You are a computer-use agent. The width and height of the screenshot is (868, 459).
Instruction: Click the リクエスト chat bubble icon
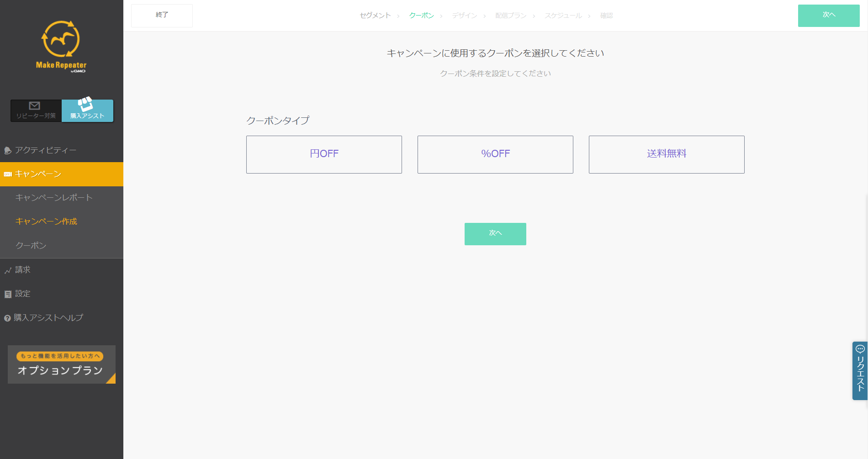point(860,349)
